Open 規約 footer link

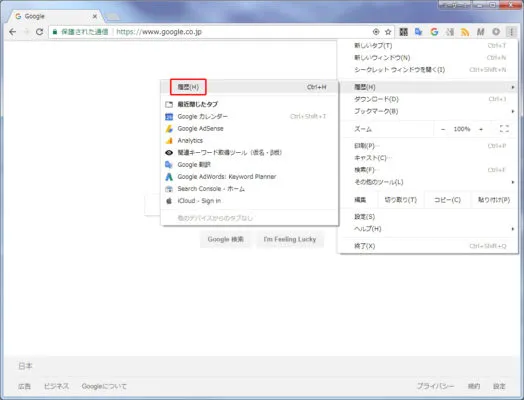[474, 386]
